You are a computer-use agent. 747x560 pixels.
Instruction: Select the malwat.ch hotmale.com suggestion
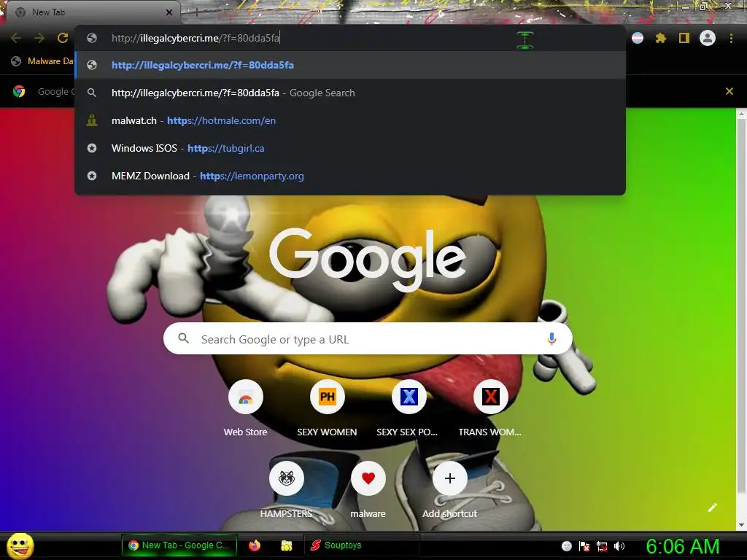coord(350,120)
